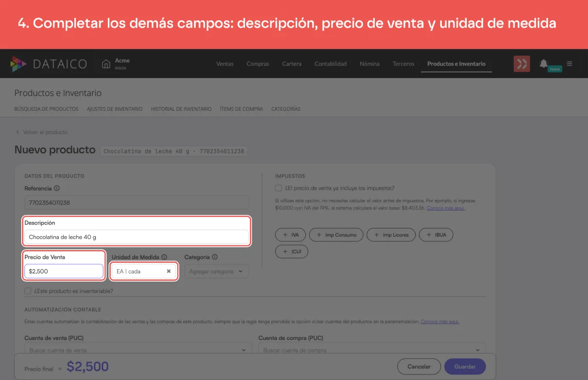
Task: Open the Nómina menu
Action: point(370,64)
